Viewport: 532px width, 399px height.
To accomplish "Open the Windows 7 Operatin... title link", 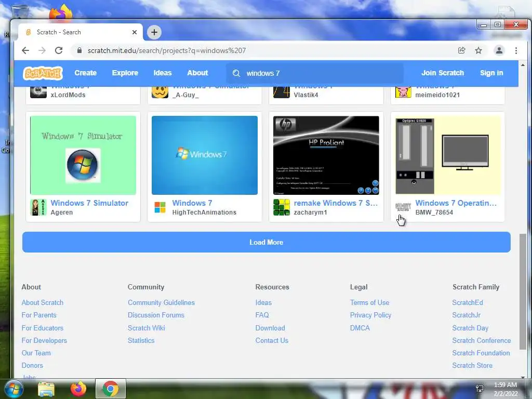I will pos(456,203).
